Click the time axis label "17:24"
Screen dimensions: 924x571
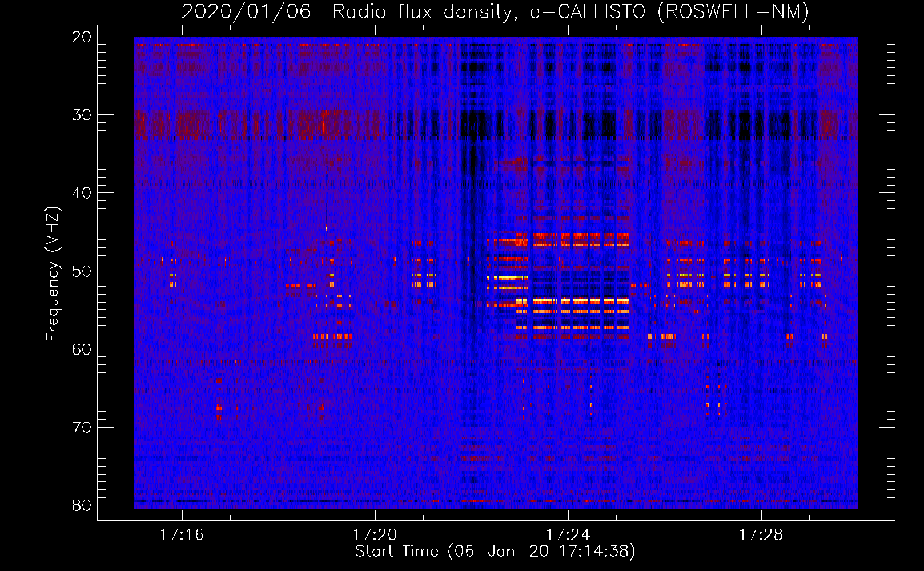(x=568, y=535)
